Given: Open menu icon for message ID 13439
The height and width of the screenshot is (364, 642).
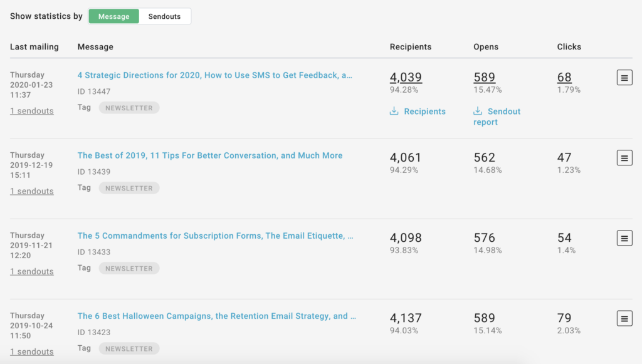Looking at the screenshot, I should pyautogui.click(x=624, y=158).
